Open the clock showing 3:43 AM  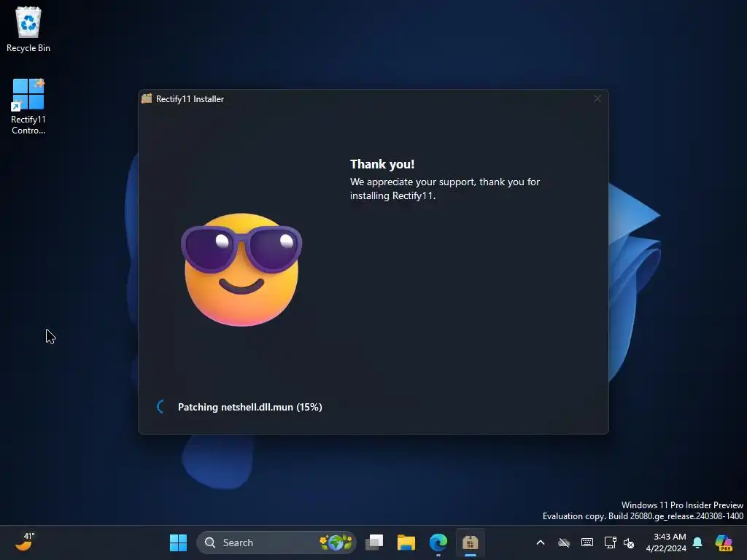(665, 542)
